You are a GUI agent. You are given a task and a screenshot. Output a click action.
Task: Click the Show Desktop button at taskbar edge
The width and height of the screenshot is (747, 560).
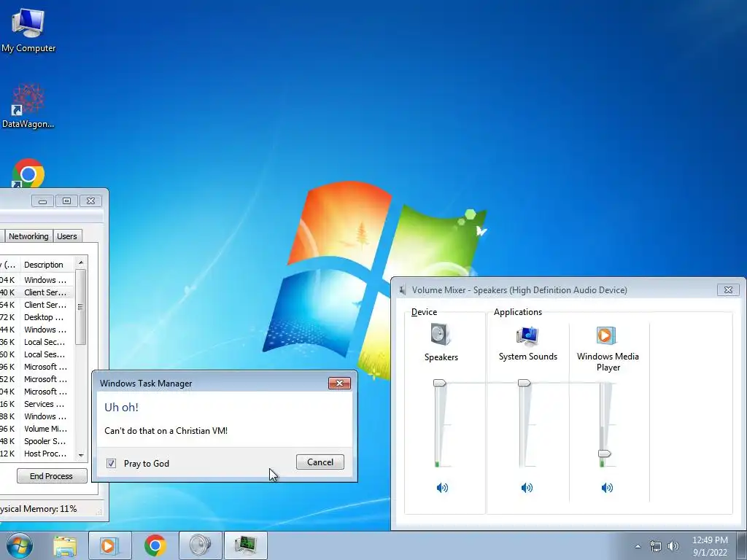742,545
